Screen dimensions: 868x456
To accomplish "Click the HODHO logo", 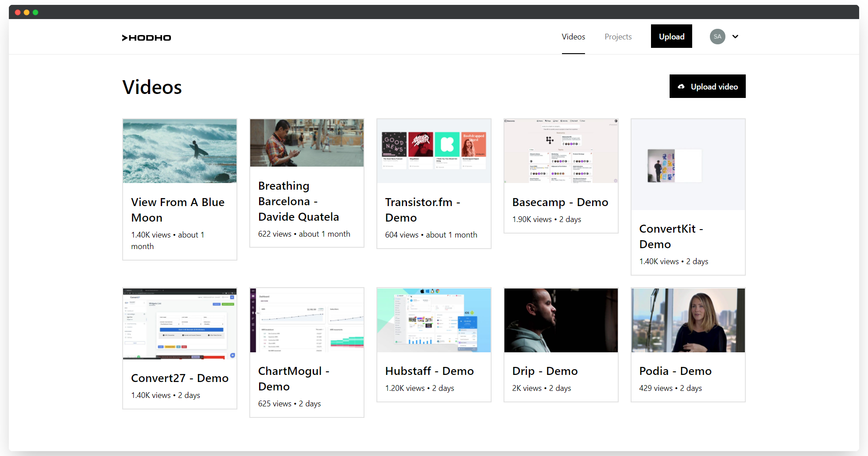I will 147,38.
